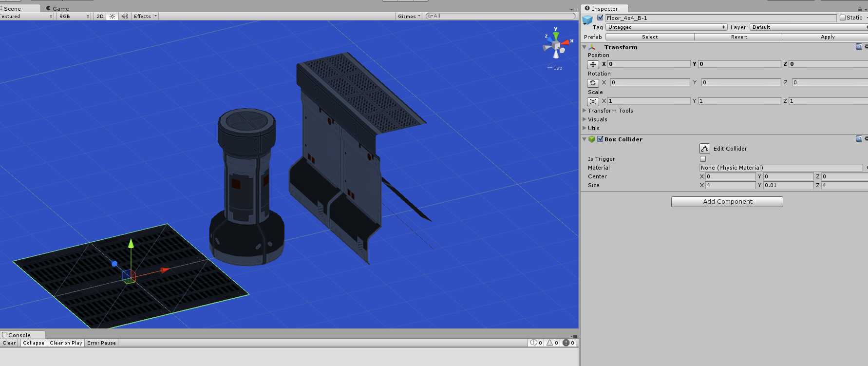
Task: Select the Inspector tab
Action: (x=604, y=8)
